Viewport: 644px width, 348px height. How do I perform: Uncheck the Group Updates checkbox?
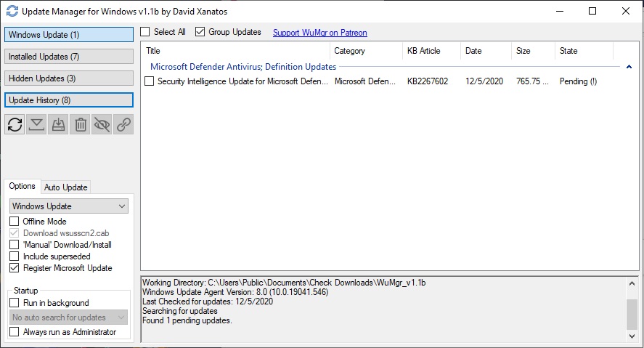pyautogui.click(x=200, y=32)
